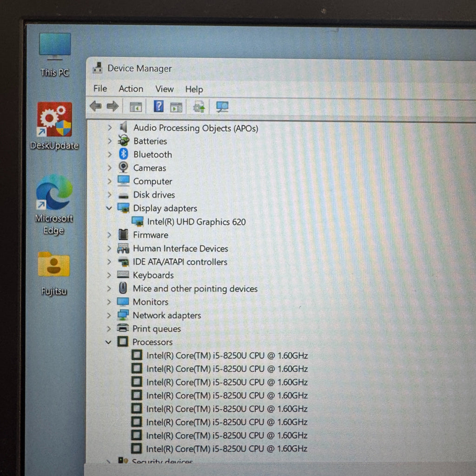Collapse the Display adapters node
476x476 pixels.
[109, 208]
